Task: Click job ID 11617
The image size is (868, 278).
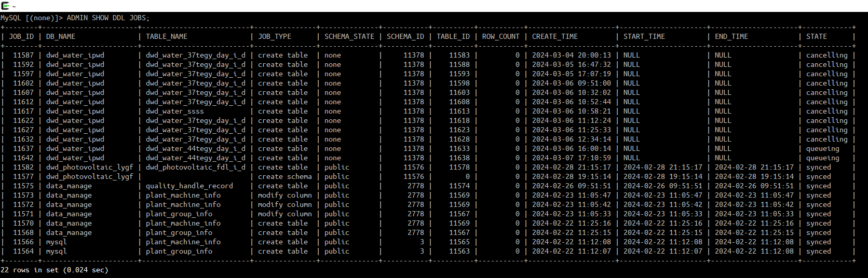Action: pyautogui.click(x=23, y=112)
